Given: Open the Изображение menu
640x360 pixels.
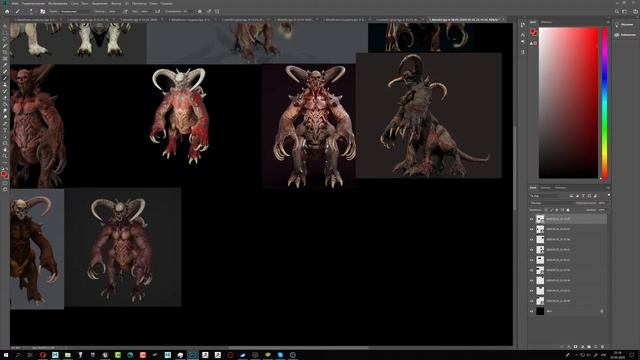Looking at the screenshot, I should pyautogui.click(x=58, y=3).
